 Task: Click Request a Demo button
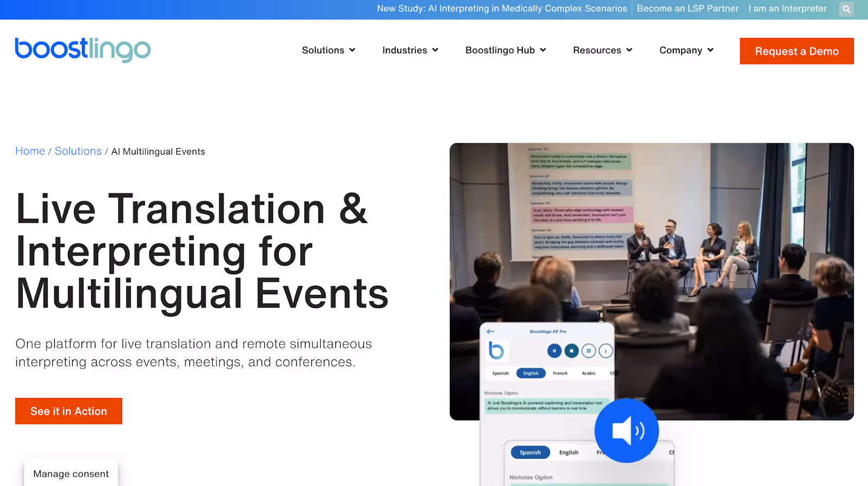click(797, 51)
